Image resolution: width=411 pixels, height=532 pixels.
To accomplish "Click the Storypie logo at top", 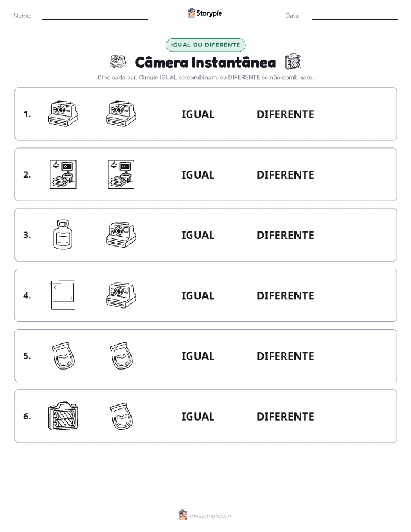I will click(205, 13).
